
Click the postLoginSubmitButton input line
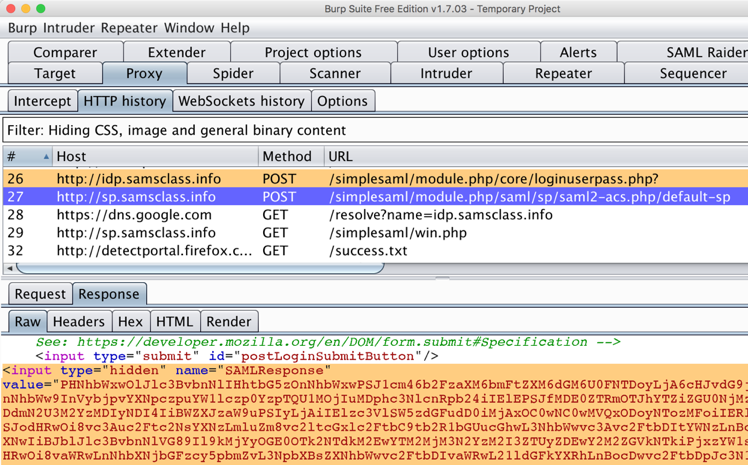tap(237, 356)
